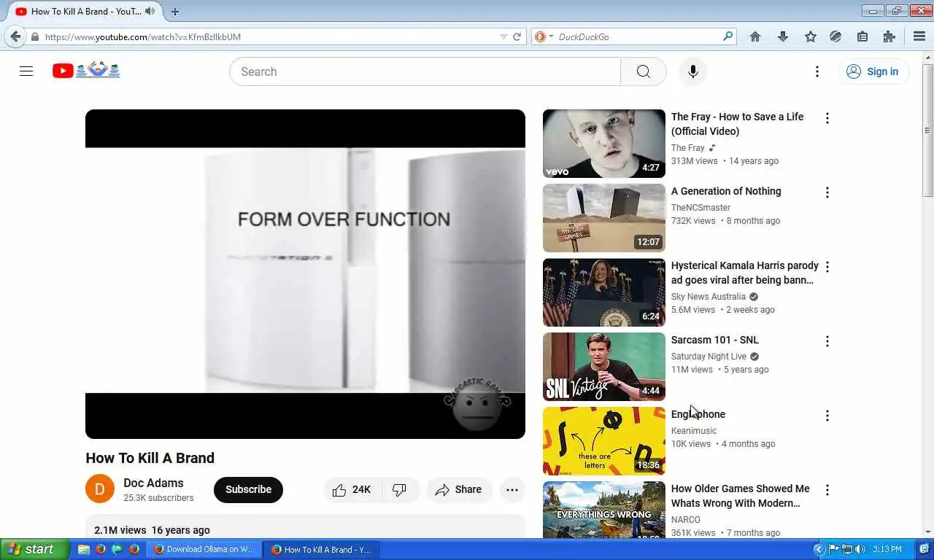
Task: Switch to How To Kill A Brand tab
Action: click(86, 12)
